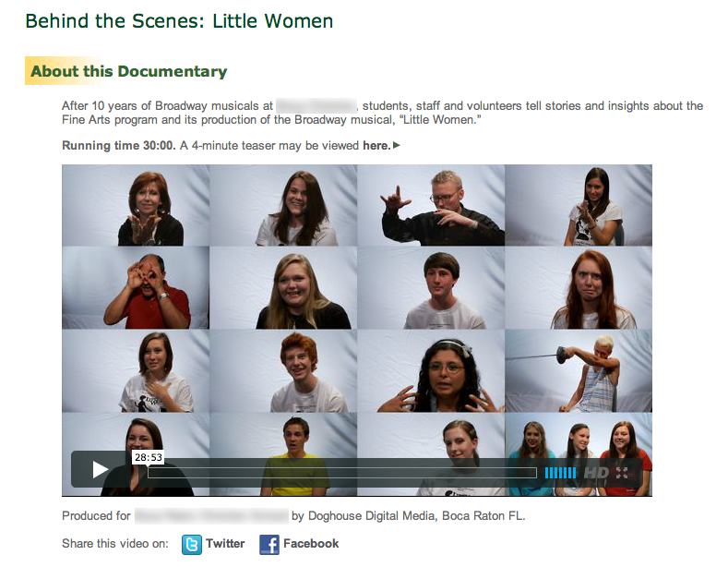The image size is (728, 567).
Task: Toggle HD video quality
Action: pyautogui.click(x=596, y=473)
